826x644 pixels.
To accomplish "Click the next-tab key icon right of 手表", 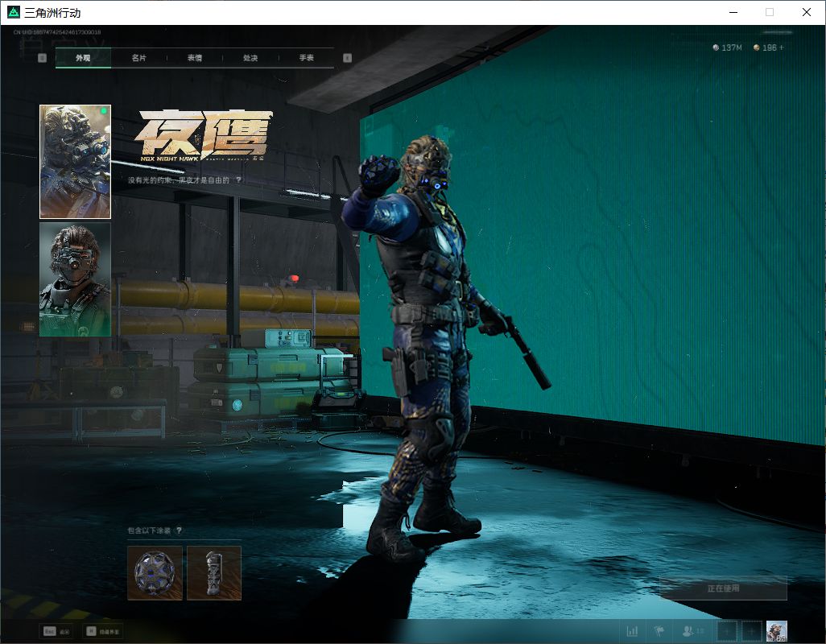I will pos(347,58).
